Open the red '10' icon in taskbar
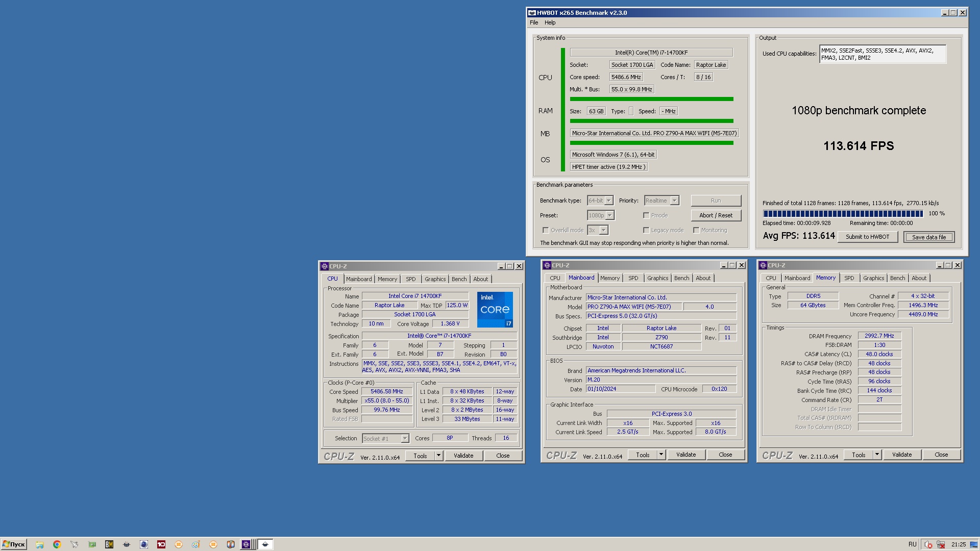Screen dimensions: 980x551 pyautogui.click(x=161, y=544)
